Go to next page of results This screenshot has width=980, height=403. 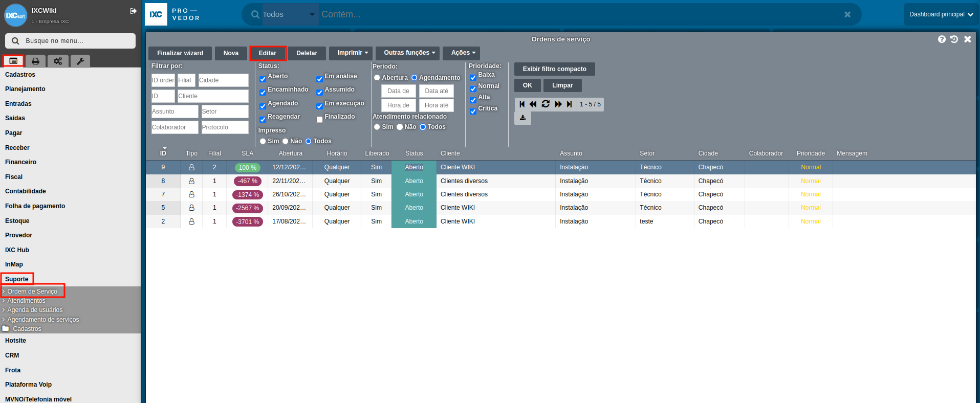(558, 104)
